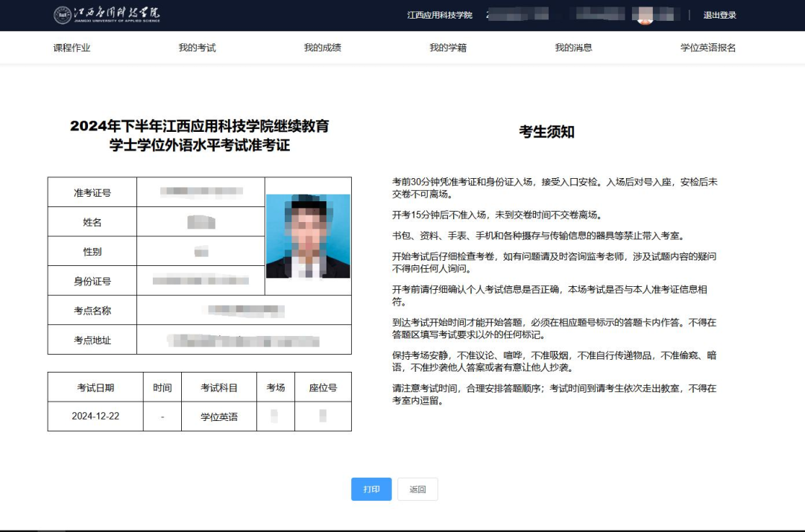Click the 考点名称 exam site cell
The image size is (805, 532).
pyautogui.click(x=243, y=310)
